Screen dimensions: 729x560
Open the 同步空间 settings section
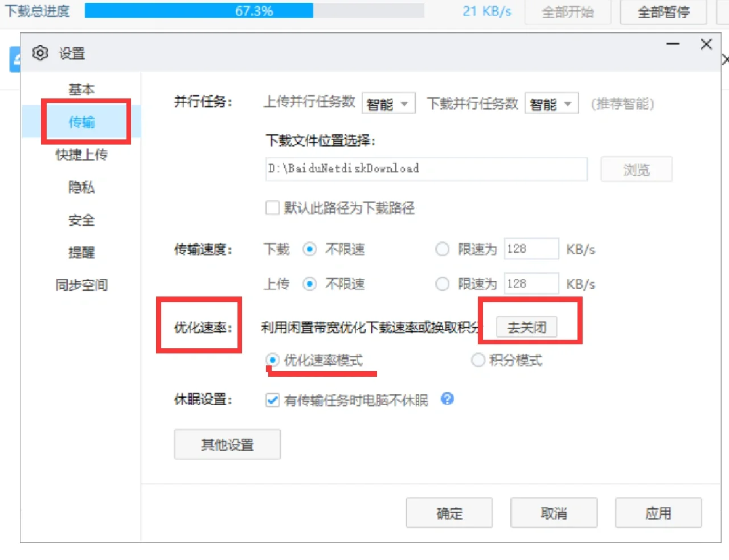(x=81, y=286)
